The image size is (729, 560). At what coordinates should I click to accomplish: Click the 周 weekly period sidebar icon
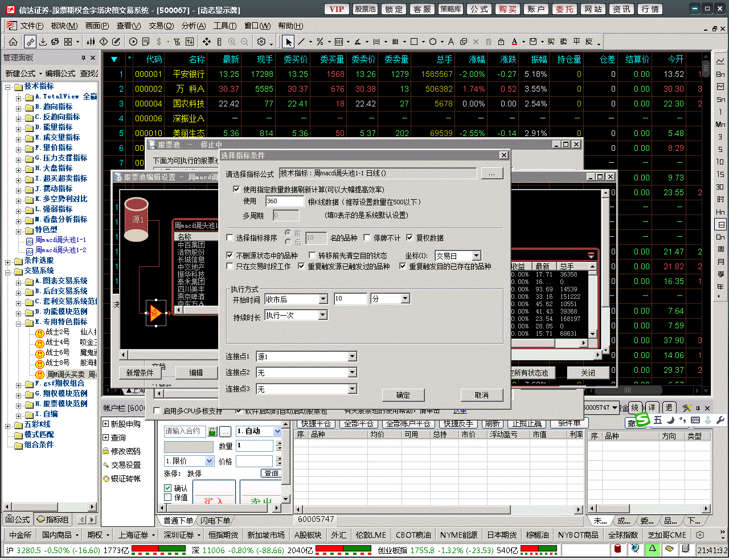click(x=720, y=249)
